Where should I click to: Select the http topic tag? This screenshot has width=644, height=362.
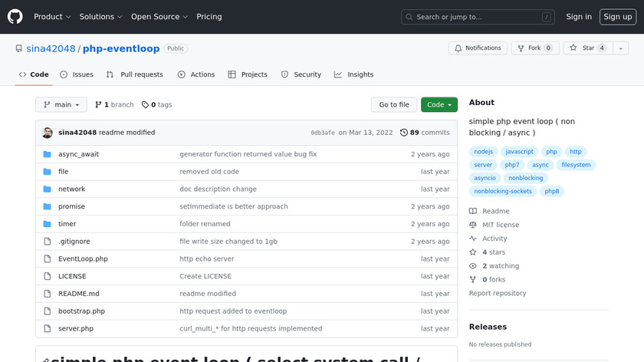(576, 152)
